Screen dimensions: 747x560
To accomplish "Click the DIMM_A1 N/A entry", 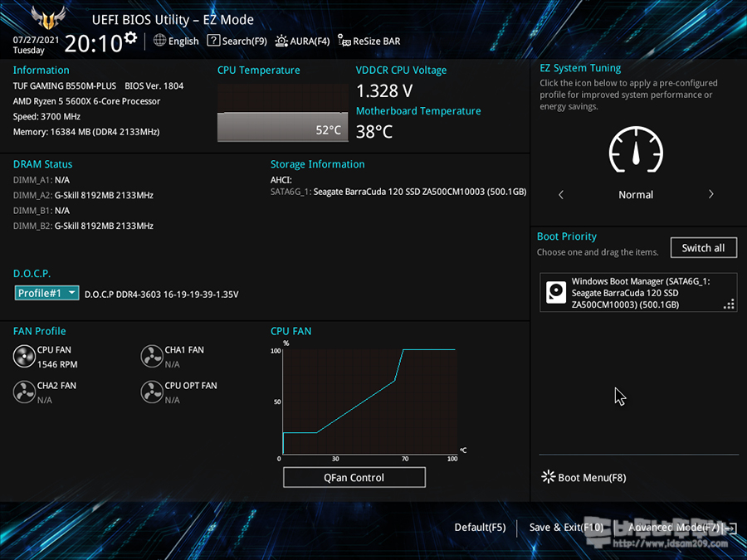I will click(41, 180).
